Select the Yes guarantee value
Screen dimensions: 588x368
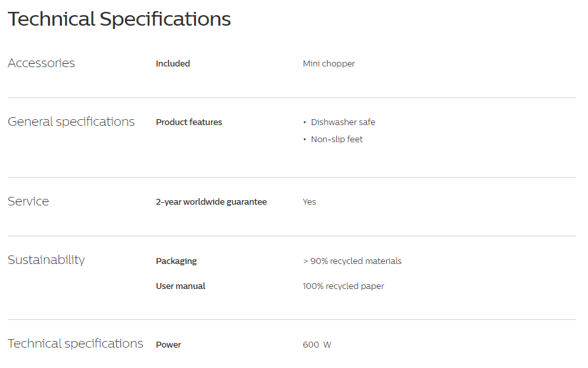point(309,201)
